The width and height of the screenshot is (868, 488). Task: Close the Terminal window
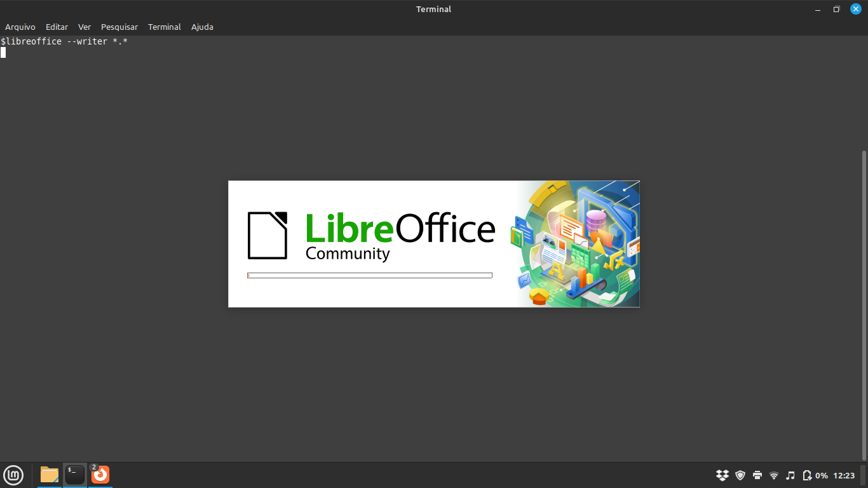856,9
